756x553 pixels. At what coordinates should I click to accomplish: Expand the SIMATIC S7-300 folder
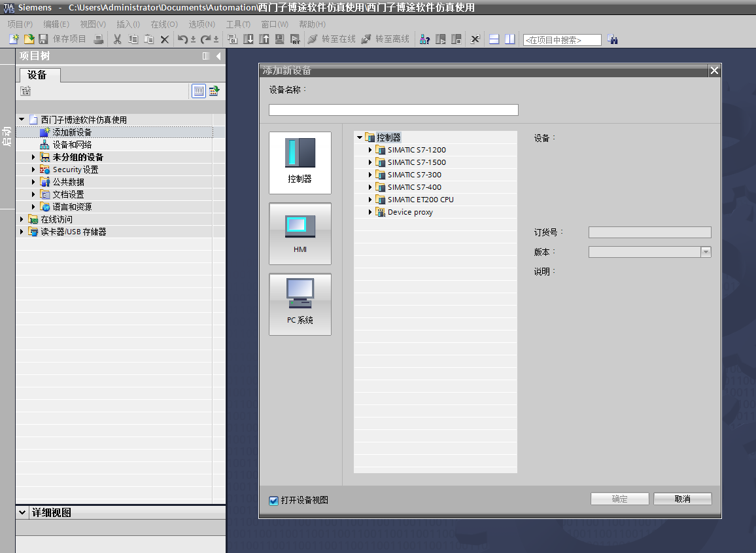[369, 175]
